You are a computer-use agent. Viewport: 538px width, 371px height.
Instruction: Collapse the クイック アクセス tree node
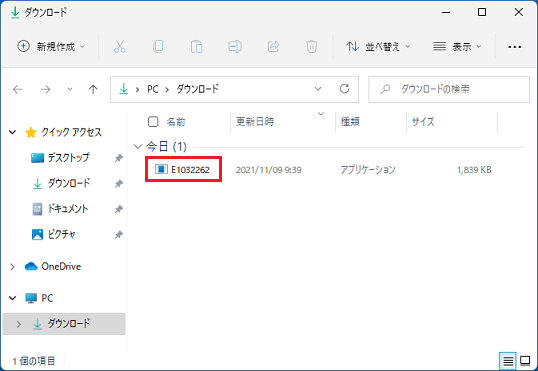tap(12, 132)
